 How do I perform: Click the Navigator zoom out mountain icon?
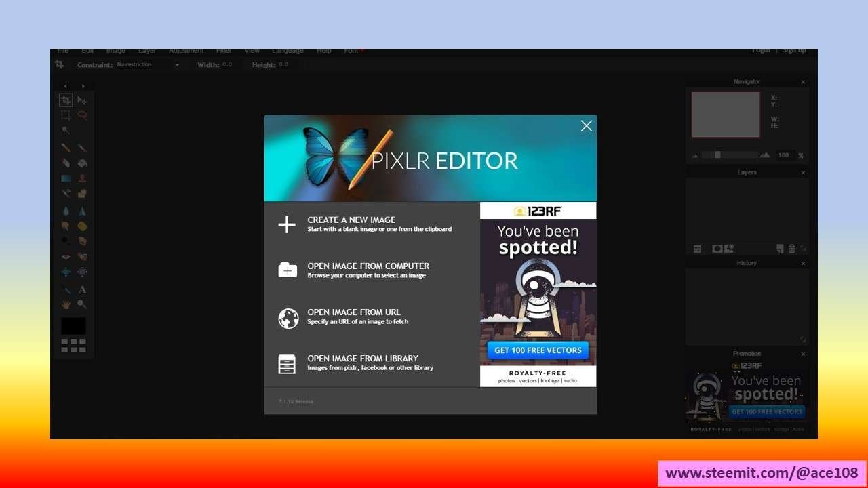[x=695, y=155]
